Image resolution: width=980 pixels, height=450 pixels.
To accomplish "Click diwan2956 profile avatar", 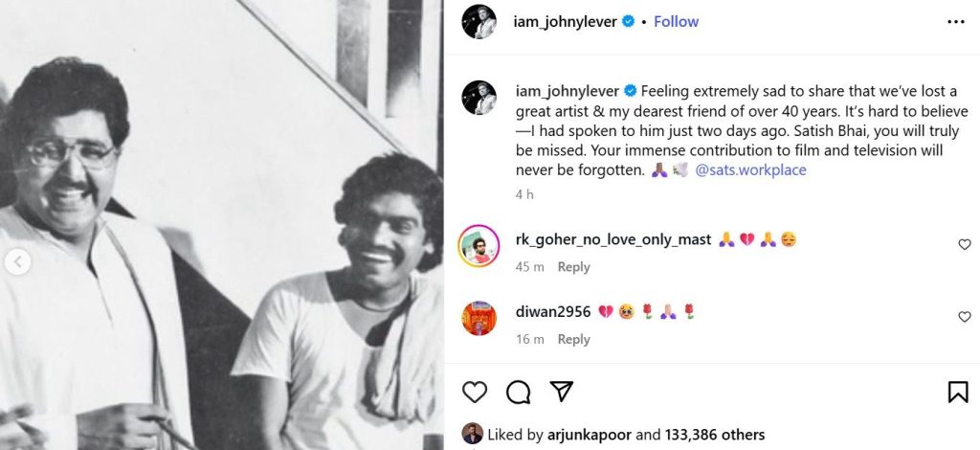I will point(479,317).
